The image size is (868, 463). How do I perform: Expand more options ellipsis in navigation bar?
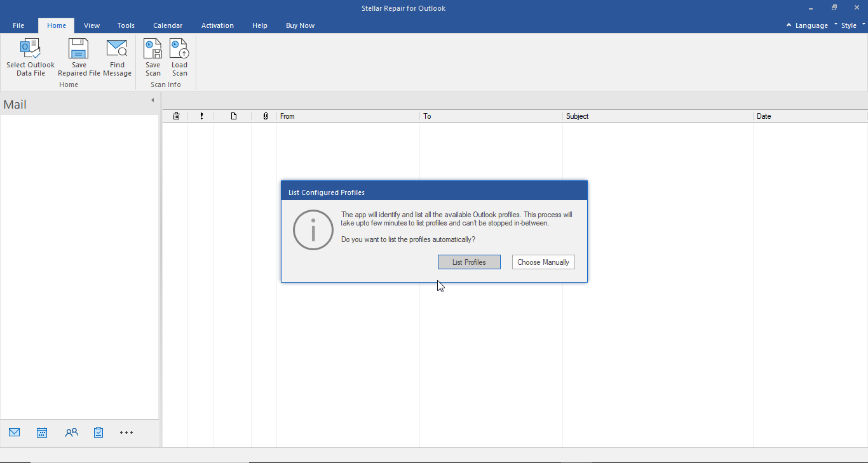click(x=126, y=433)
